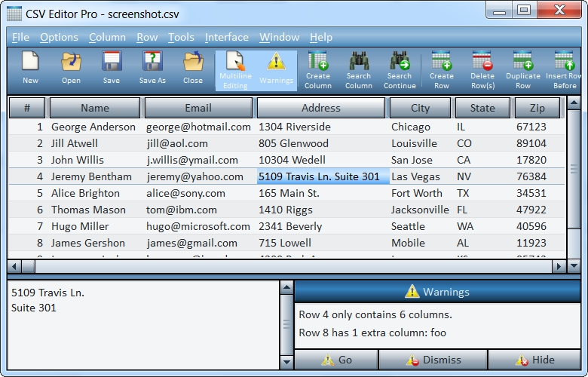Image resolution: width=588 pixels, height=377 pixels.
Task: Select the cell 'Alice Brighton'
Action: (x=85, y=193)
